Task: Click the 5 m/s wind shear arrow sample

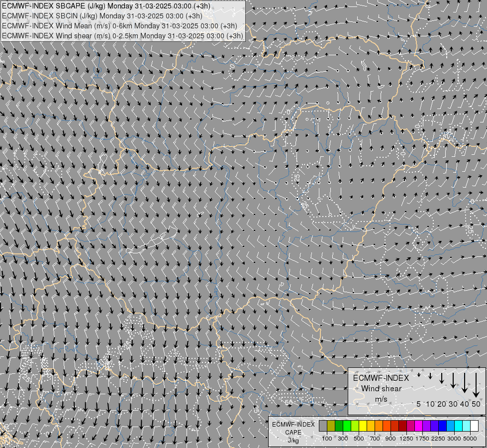Action: [419, 375]
